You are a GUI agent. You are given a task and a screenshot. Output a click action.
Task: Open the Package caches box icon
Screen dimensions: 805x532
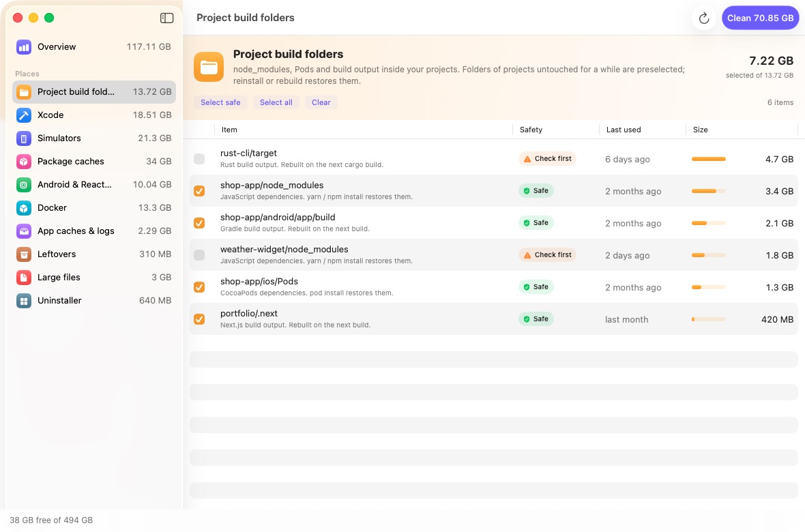point(24,162)
